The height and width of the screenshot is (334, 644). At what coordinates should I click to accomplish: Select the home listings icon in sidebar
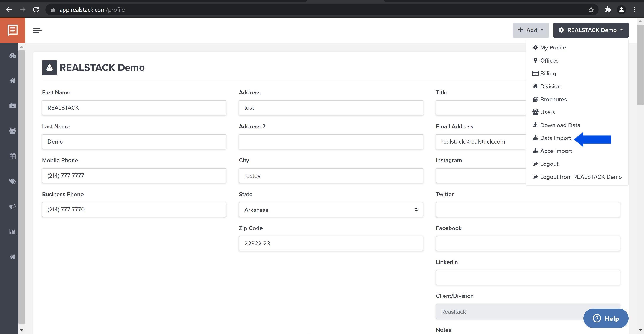12,81
